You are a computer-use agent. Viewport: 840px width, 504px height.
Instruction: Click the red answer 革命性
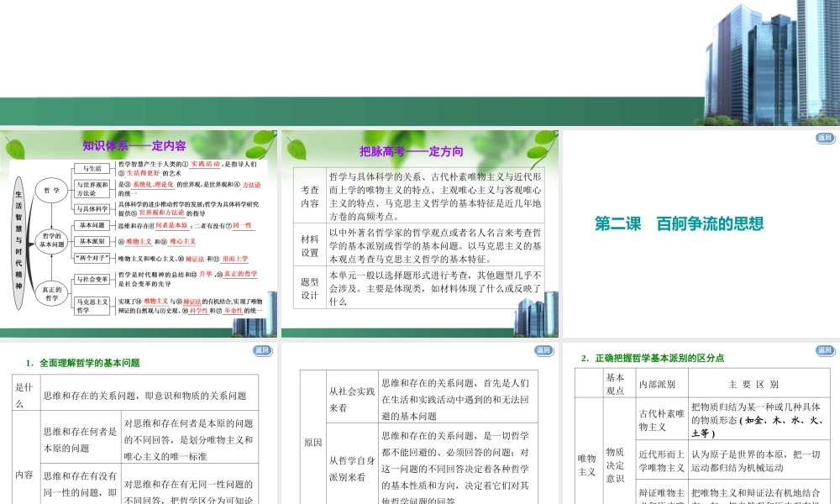233,310
